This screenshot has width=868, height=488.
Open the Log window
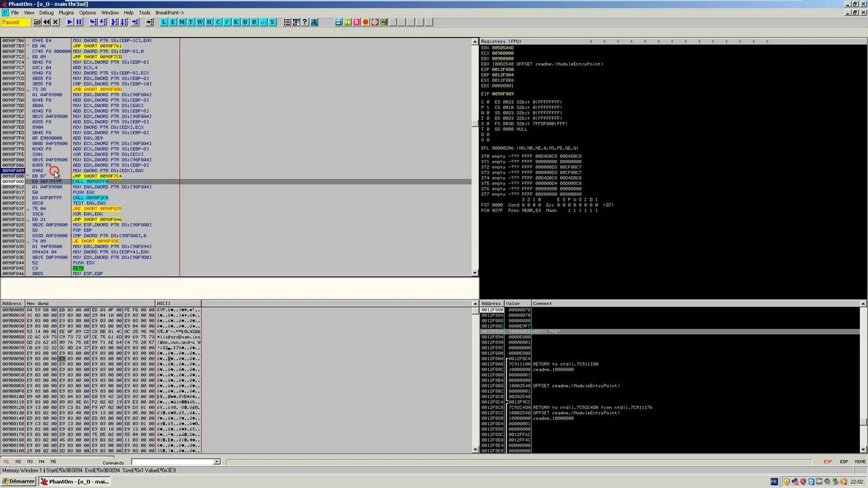click(163, 22)
